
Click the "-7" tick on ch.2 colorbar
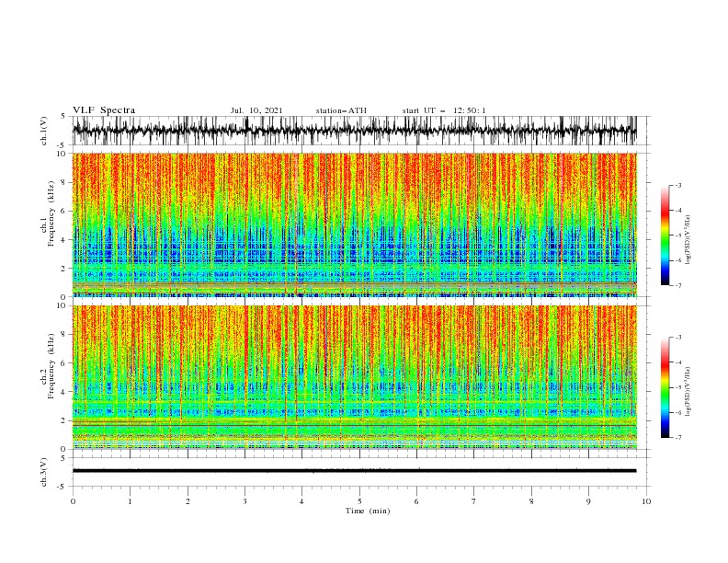tap(677, 437)
